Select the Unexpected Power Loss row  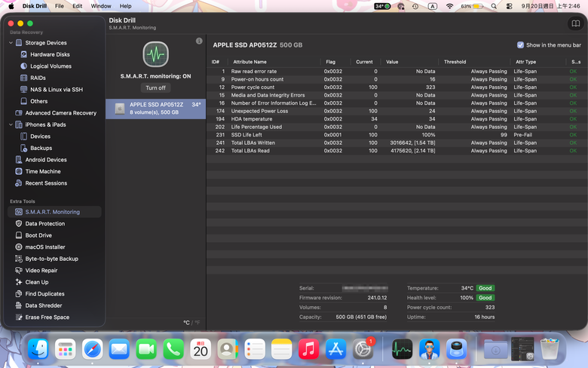tap(397, 111)
